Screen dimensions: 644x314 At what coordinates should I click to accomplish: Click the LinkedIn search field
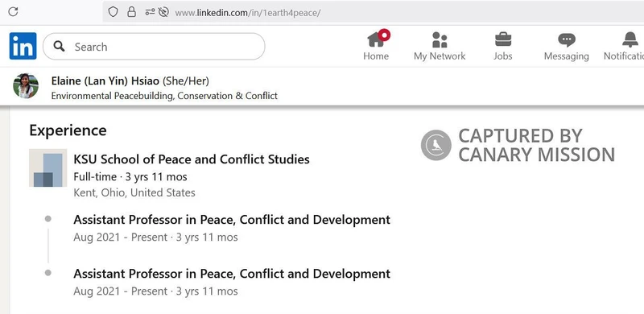154,47
